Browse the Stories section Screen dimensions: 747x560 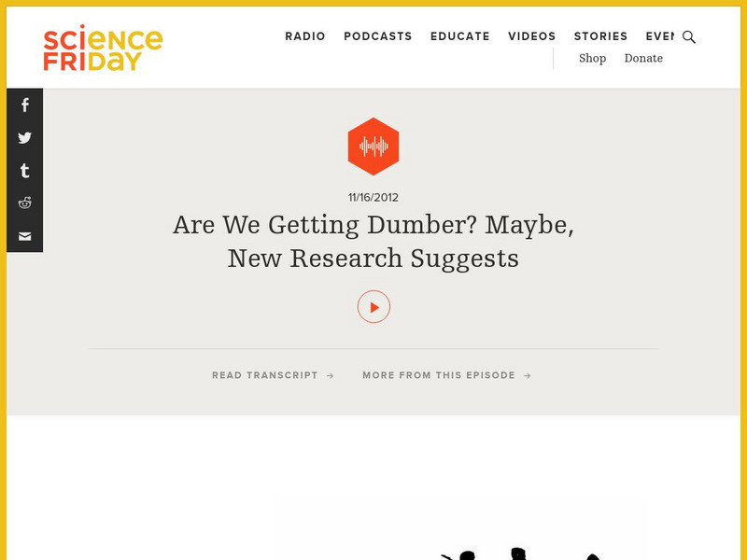(x=600, y=36)
